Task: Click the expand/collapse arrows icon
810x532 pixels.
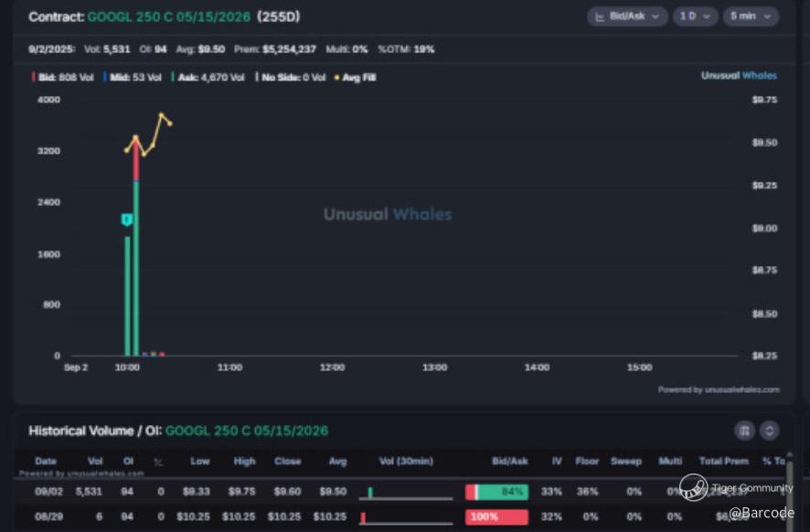Action: 769,431
